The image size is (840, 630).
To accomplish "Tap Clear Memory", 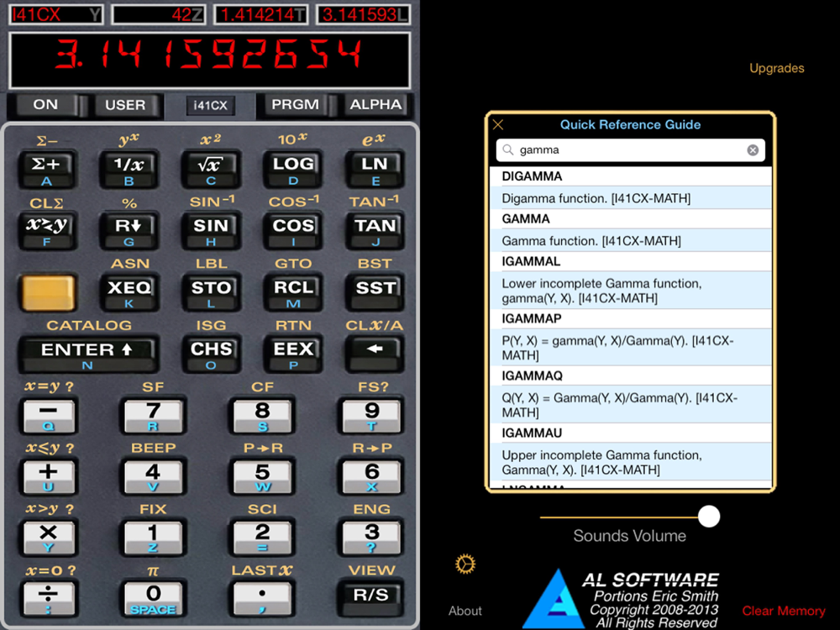I will (x=783, y=611).
